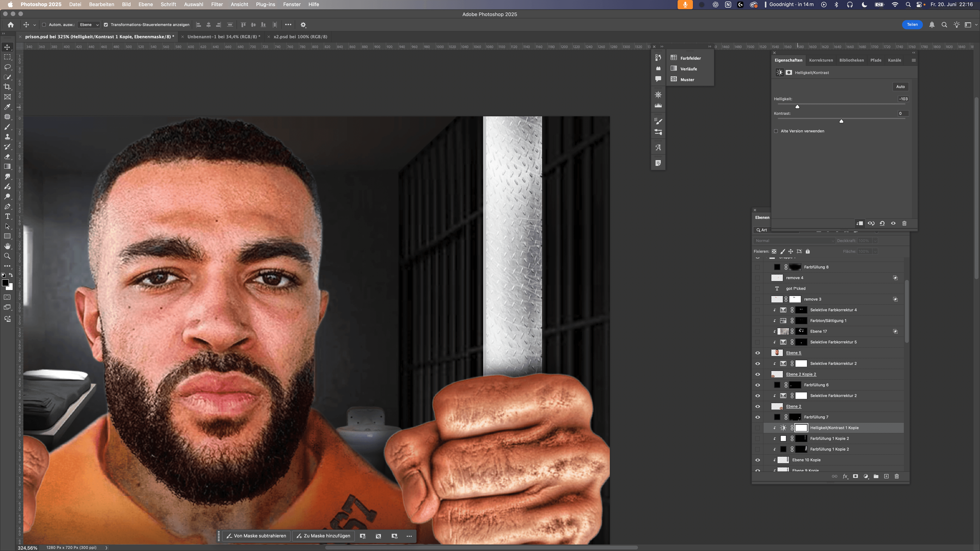Image resolution: width=980 pixels, height=551 pixels.
Task: Select the Lasso tool
Action: point(7,67)
